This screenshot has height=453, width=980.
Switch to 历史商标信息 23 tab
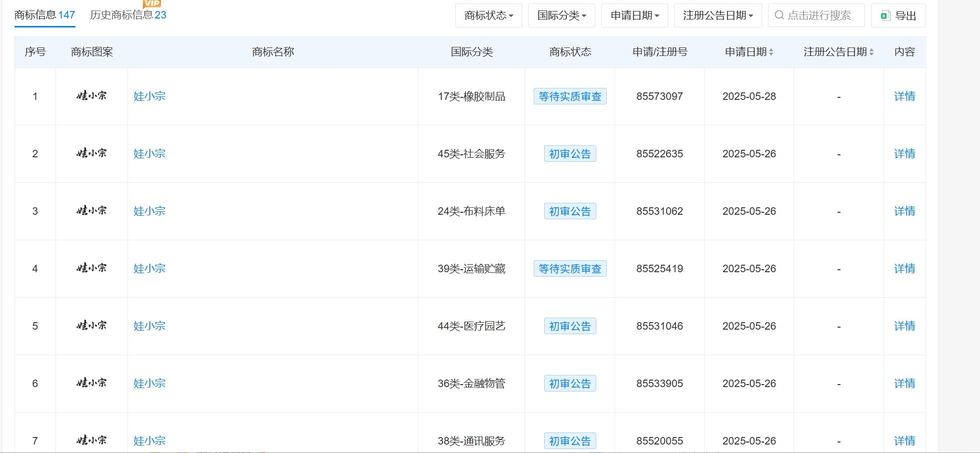pyautogui.click(x=128, y=15)
